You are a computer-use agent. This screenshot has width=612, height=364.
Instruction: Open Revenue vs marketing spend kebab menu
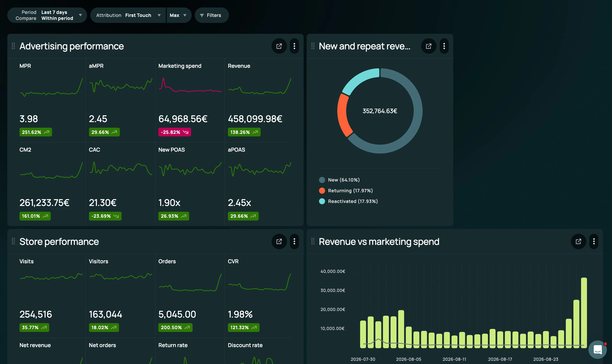(x=594, y=241)
